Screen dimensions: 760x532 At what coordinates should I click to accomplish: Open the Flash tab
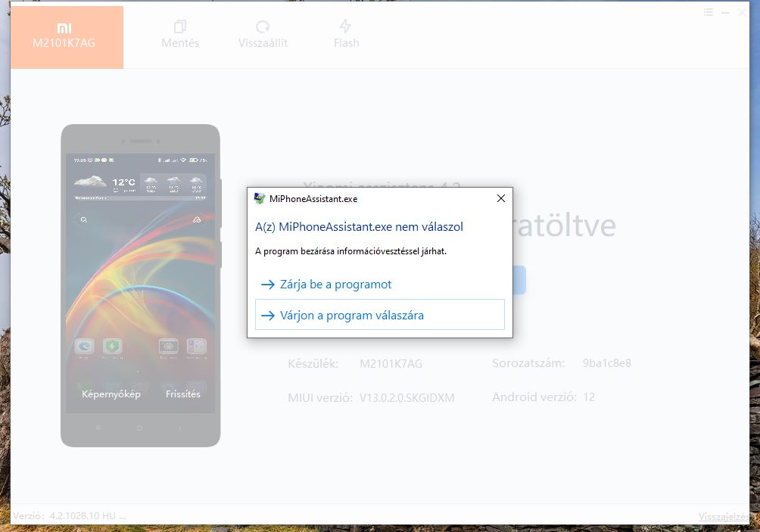coord(346,35)
